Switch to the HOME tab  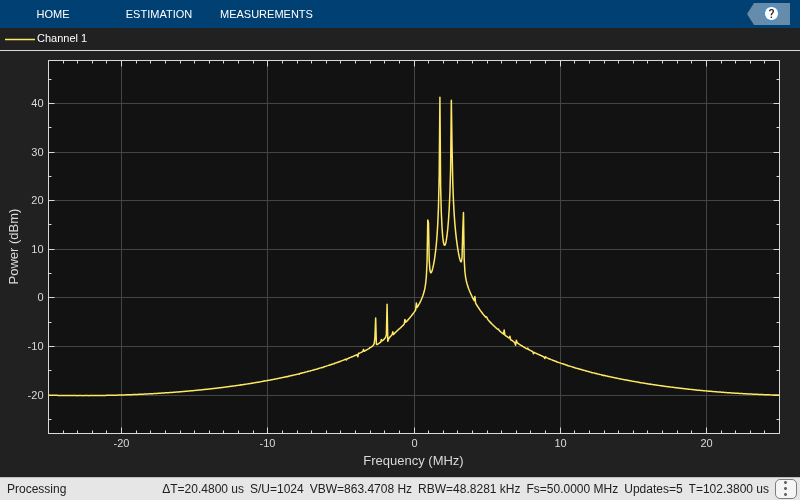click(53, 14)
